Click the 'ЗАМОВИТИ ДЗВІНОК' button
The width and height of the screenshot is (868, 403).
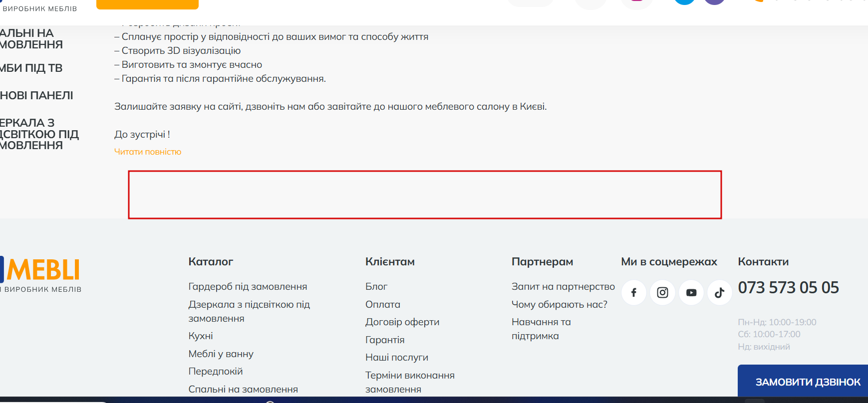pyautogui.click(x=803, y=382)
